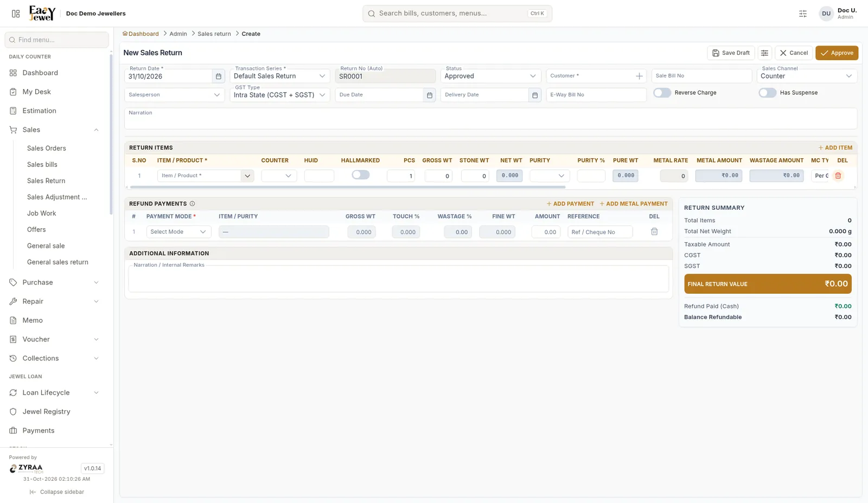
Task: Click Add Metal Payment link
Action: tap(634, 204)
